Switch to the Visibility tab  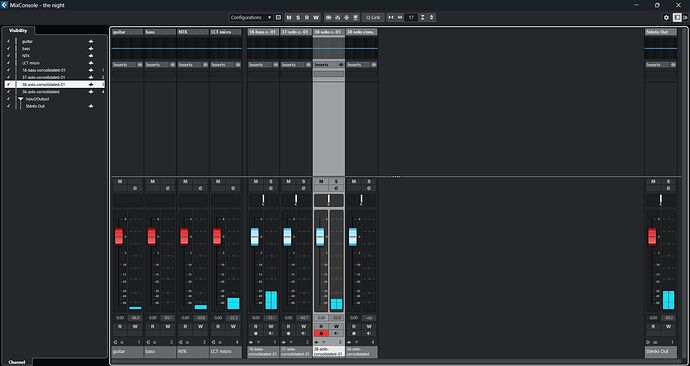tap(18, 31)
